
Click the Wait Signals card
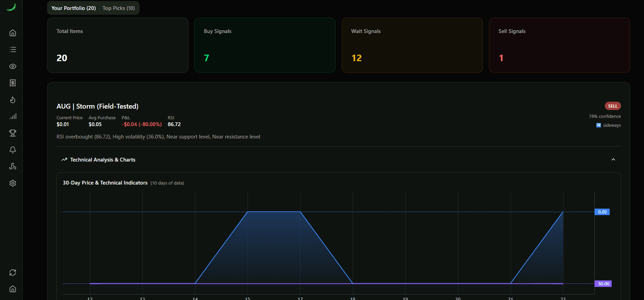(x=412, y=45)
